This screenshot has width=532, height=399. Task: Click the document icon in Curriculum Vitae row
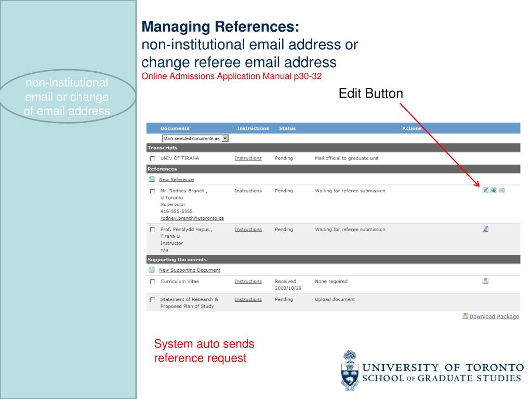coord(486,281)
